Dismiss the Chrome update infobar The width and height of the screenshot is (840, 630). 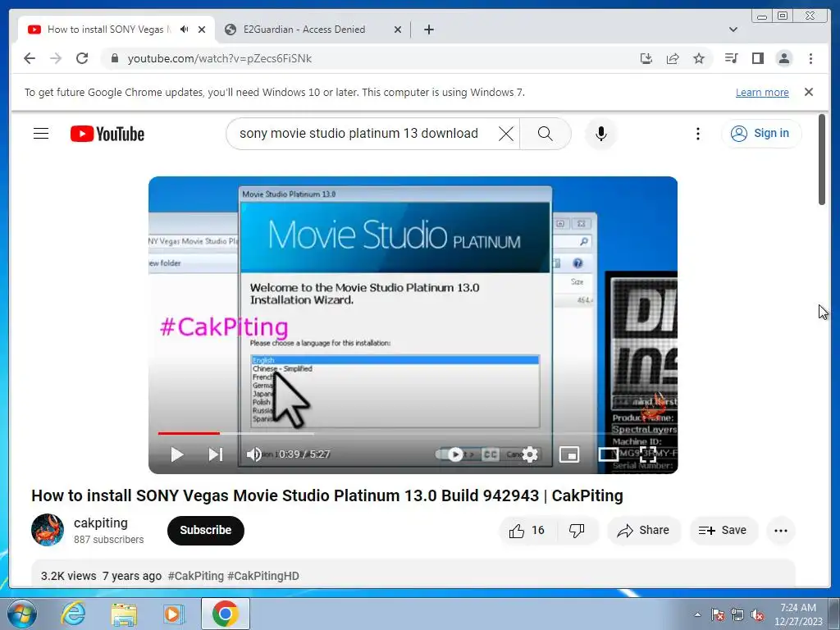click(808, 92)
